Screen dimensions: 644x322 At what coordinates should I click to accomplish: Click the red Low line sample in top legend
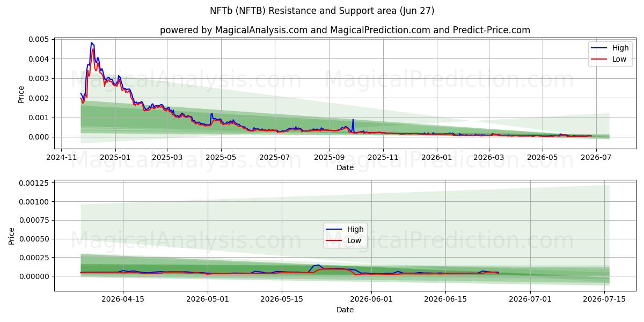(599, 60)
